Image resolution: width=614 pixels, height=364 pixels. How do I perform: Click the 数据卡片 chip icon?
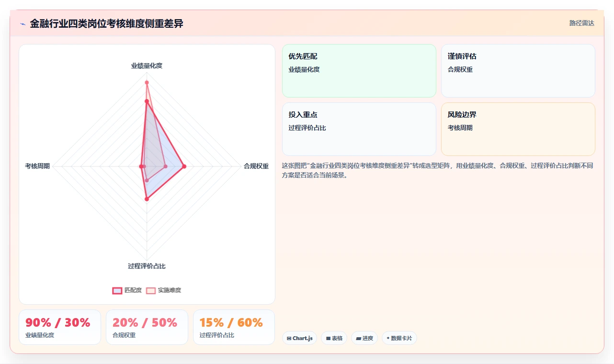[x=388, y=338]
